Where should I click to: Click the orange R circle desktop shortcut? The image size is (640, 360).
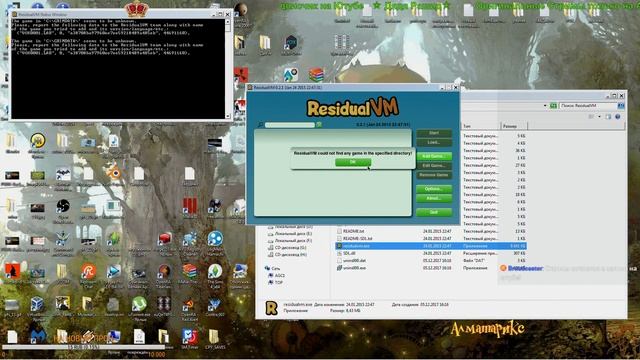point(88,271)
